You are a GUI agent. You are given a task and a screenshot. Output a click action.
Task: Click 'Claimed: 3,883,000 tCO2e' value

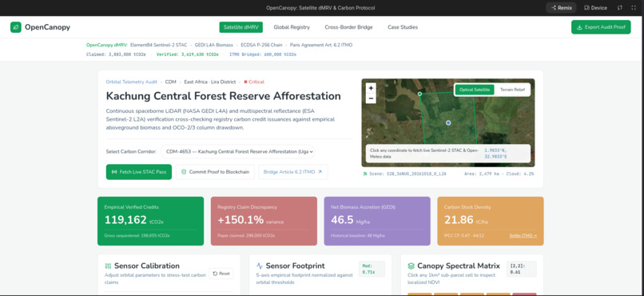[x=116, y=54]
